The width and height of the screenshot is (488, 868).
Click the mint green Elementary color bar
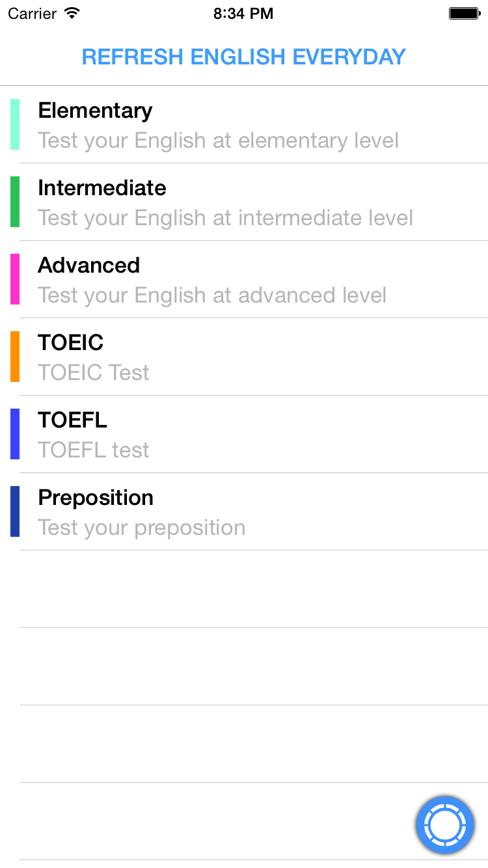15,124
